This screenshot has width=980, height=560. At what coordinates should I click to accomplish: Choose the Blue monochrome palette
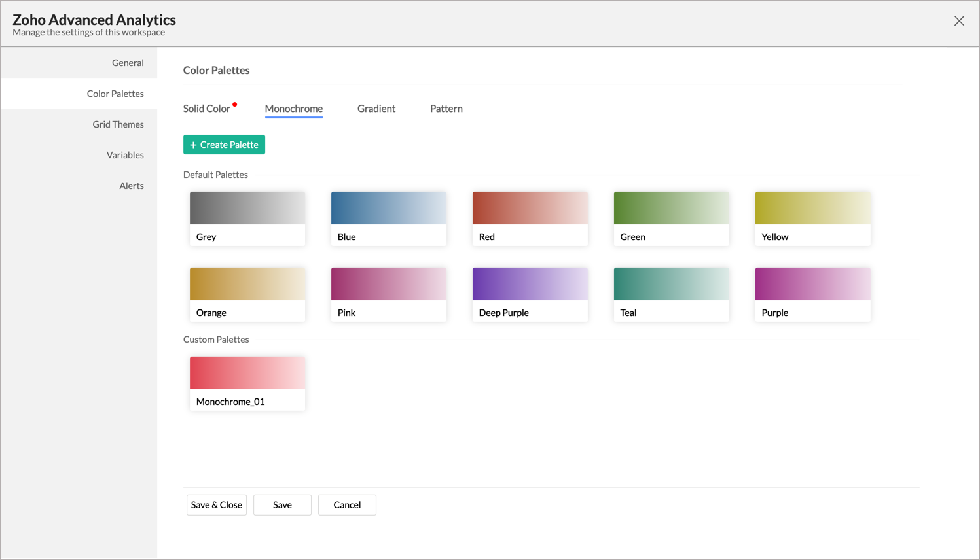tap(389, 219)
